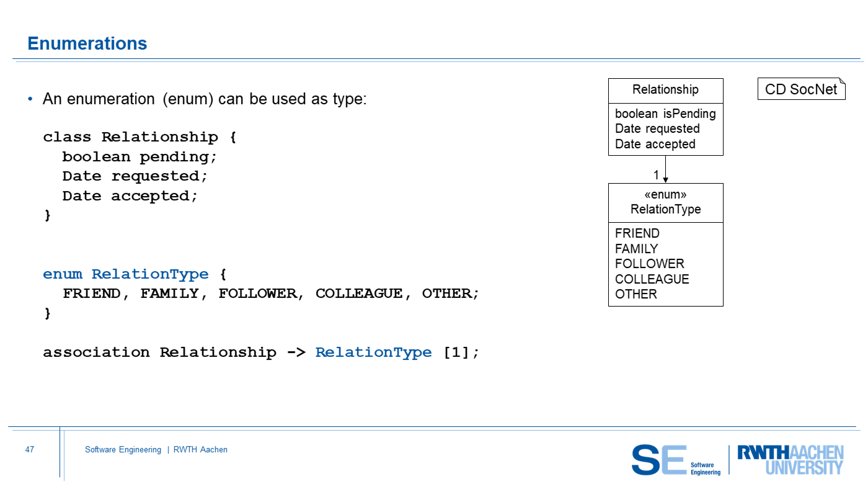This screenshot has width=868, height=489.
Task: Click the 'boolean pending;' code line
Action: tap(139, 157)
